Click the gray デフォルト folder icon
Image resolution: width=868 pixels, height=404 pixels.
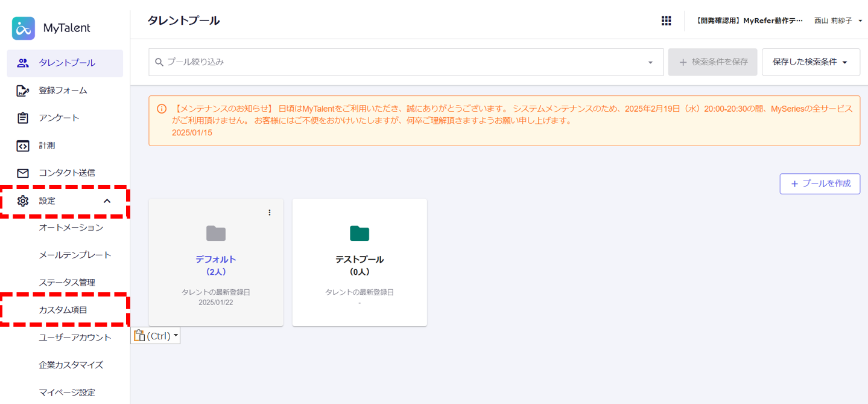(x=216, y=233)
